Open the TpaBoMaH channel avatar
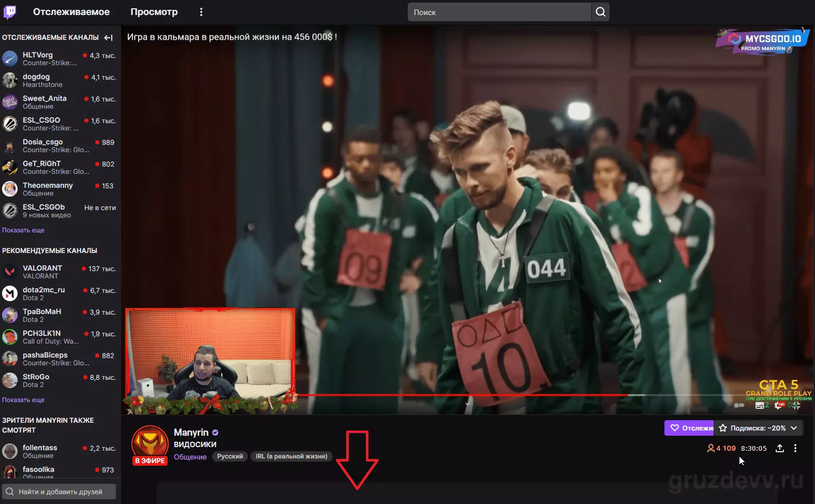815x504 pixels. pos(10,315)
